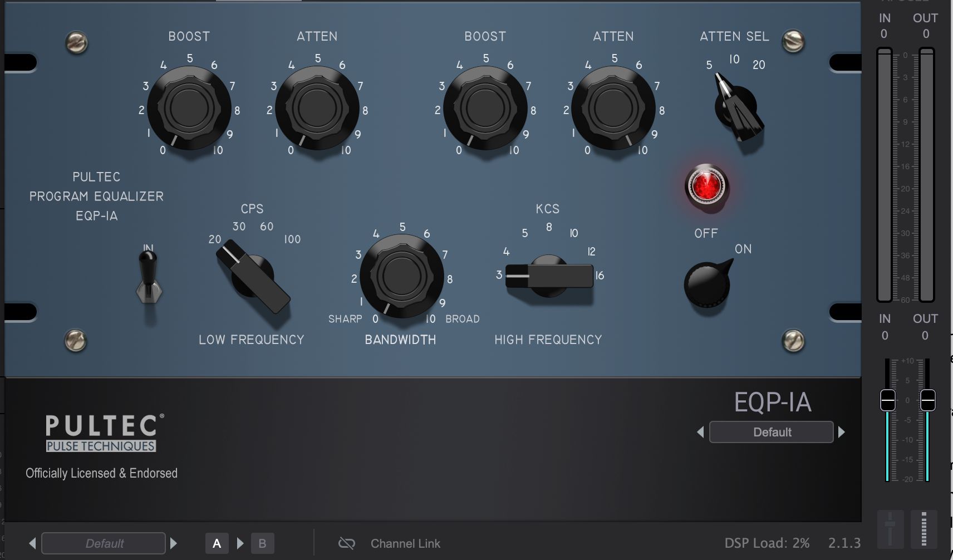The height and width of the screenshot is (560, 953).
Task: Click the BANDWIDTH knob
Action: point(401,276)
